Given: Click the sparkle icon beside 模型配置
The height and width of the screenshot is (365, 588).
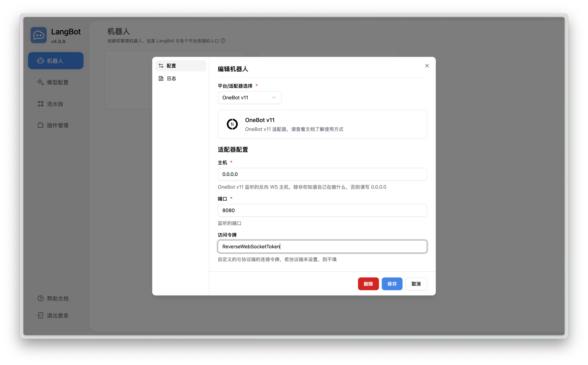Looking at the screenshot, I should 40,82.
